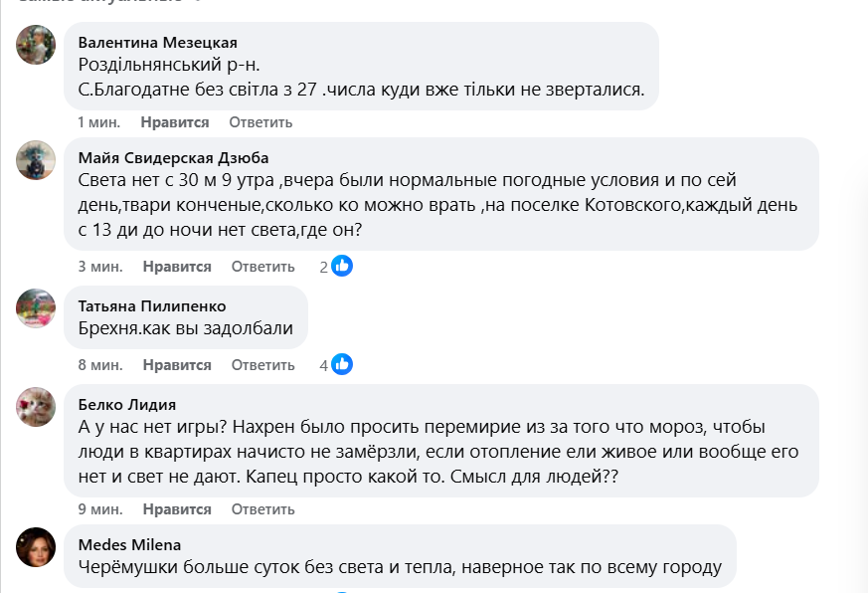Click Ответить under Белко Лидия's comment
The height and width of the screenshot is (593, 868).
(x=263, y=509)
